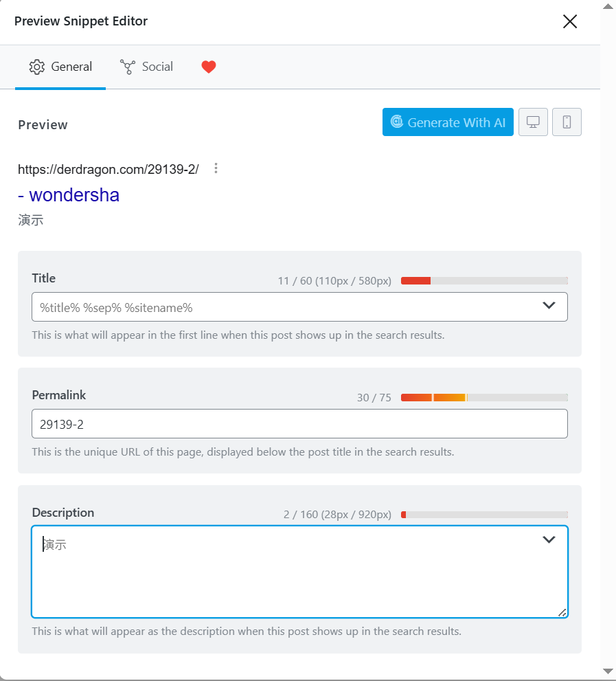Open the Social tab
The height and width of the screenshot is (681, 616).
[147, 67]
